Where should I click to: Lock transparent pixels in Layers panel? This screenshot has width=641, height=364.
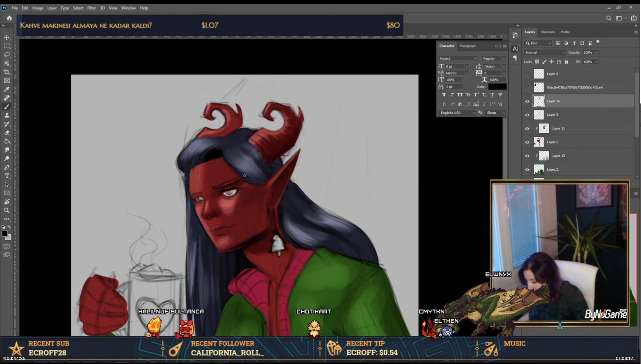tap(537, 62)
